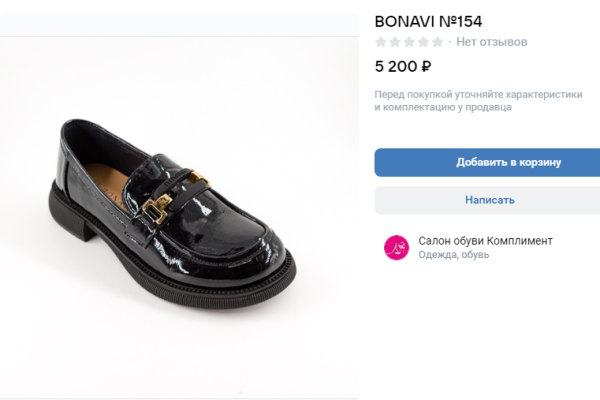Viewport: 600px width, 400px height.
Task: Click the 5 200 ₽ price
Action: 403,67
